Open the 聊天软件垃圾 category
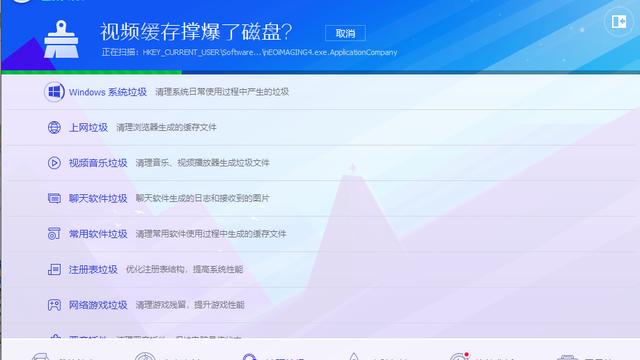Screen dimensions: 640x360 pyautogui.click(x=98, y=198)
